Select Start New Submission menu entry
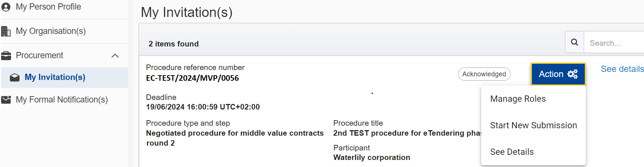The image size is (644, 167). coord(533,125)
